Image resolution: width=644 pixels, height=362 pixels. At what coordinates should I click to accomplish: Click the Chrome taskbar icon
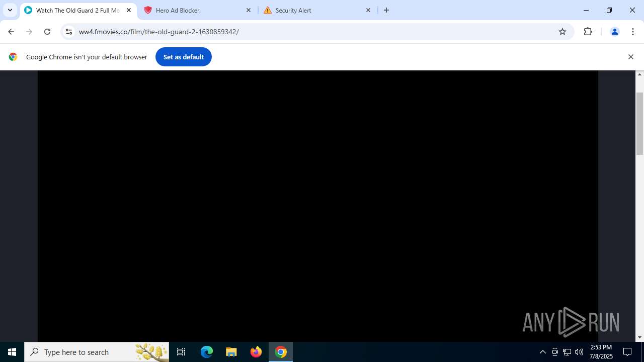coord(281,352)
